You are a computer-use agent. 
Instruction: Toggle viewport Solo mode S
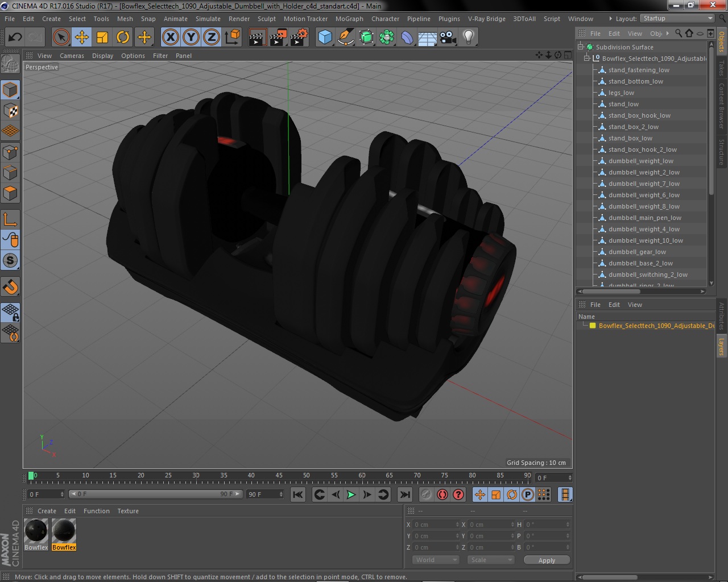coord(10,260)
